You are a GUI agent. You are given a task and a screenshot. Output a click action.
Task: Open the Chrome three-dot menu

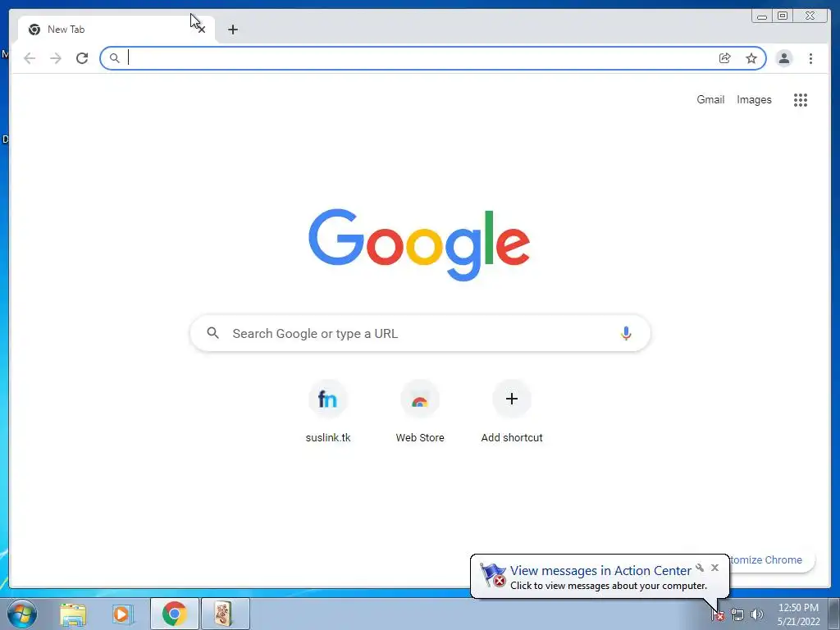point(810,58)
